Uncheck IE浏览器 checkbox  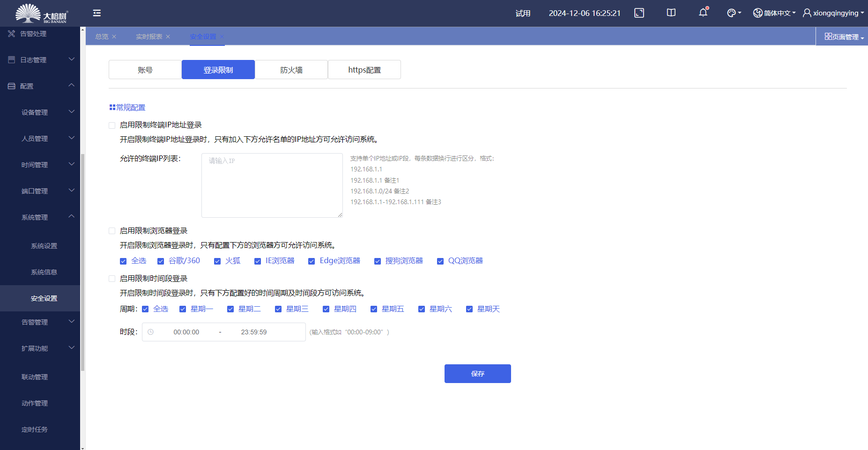(x=258, y=261)
